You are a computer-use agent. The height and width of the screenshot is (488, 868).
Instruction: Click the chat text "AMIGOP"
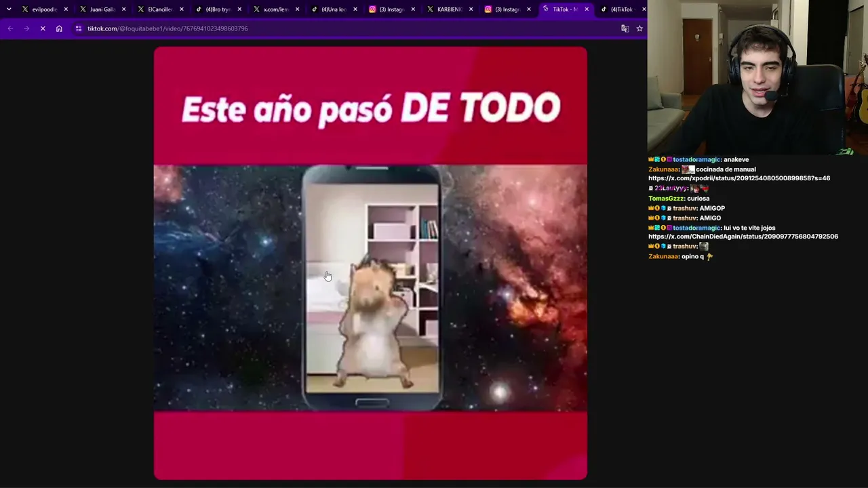click(712, 209)
